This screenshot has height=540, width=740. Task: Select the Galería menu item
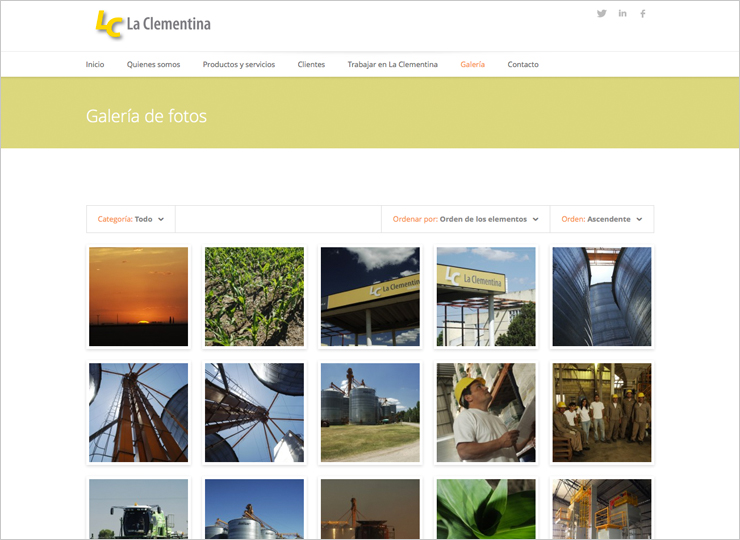coord(472,64)
